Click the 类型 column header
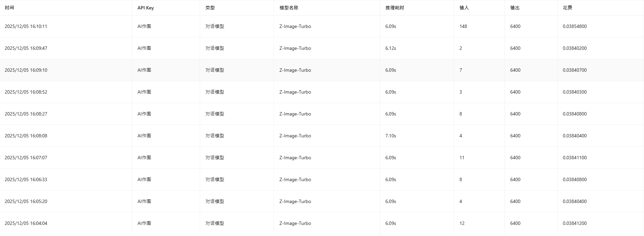644x236 pixels. [x=210, y=8]
